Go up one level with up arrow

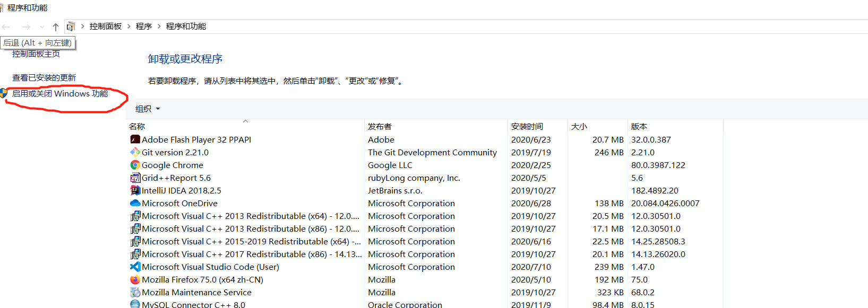click(56, 27)
